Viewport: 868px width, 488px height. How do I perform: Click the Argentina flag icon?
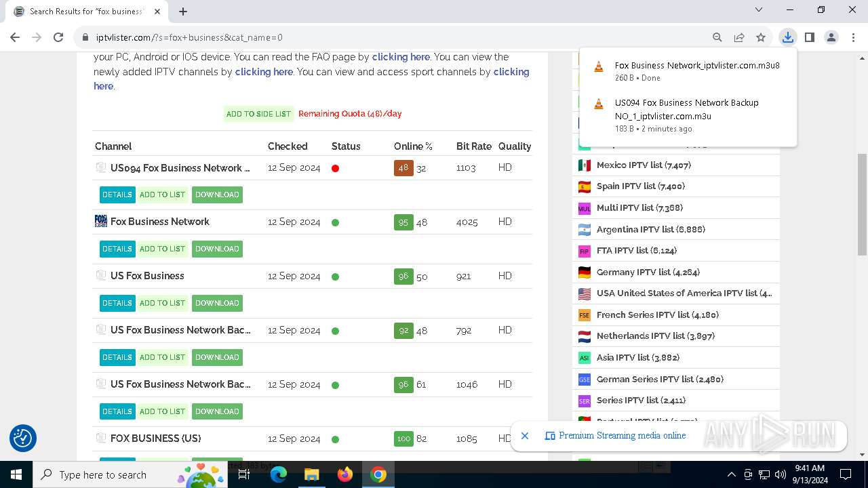coord(585,230)
